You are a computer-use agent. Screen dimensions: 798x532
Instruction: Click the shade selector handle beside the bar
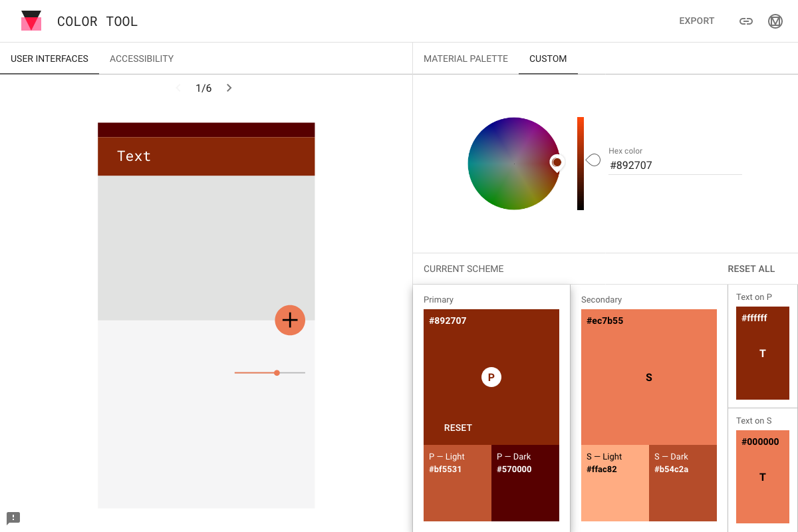click(593, 160)
